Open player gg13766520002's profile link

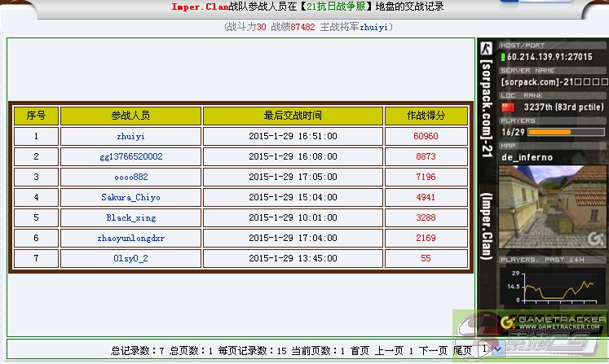point(130,157)
